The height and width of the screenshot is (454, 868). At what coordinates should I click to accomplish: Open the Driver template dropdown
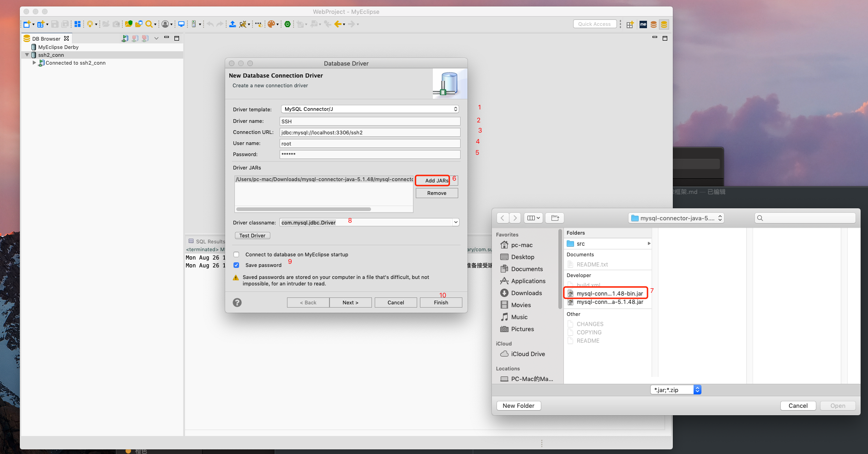click(x=370, y=109)
